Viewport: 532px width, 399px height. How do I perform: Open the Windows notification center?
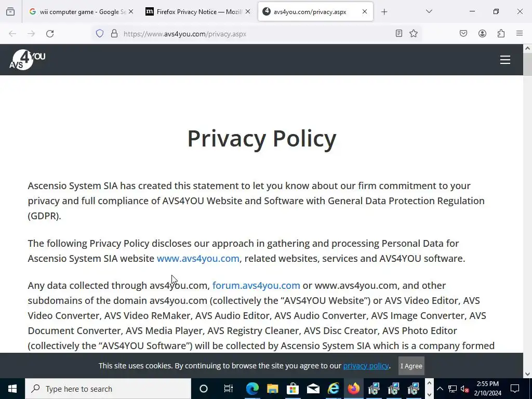(x=515, y=389)
